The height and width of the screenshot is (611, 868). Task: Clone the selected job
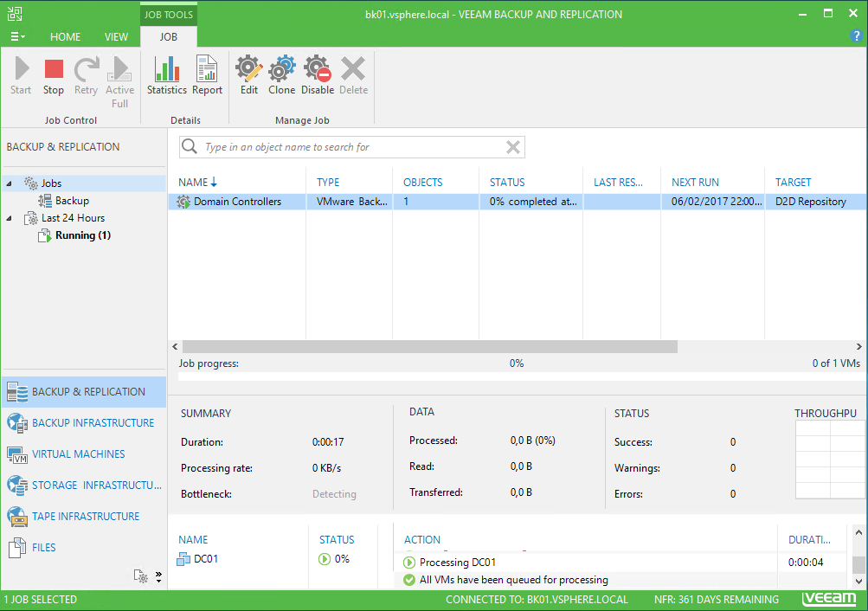pos(282,76)
